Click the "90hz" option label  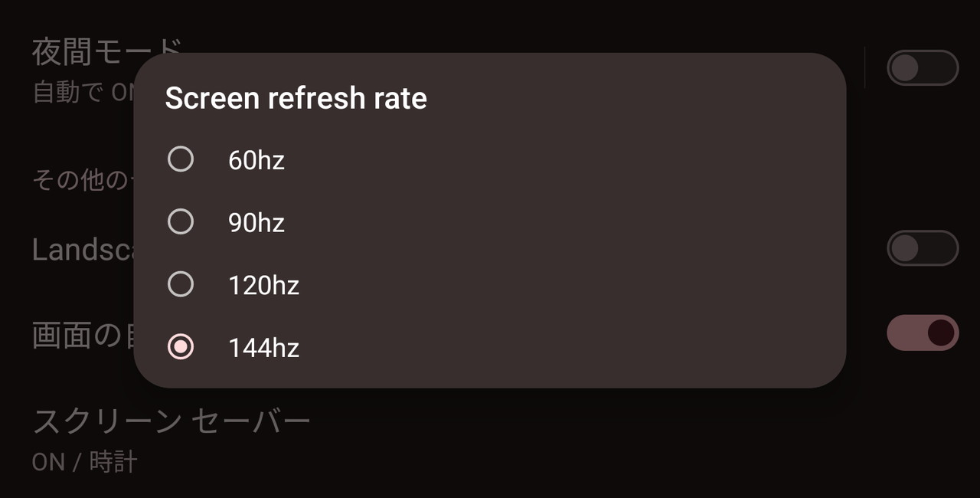(256, 223)
